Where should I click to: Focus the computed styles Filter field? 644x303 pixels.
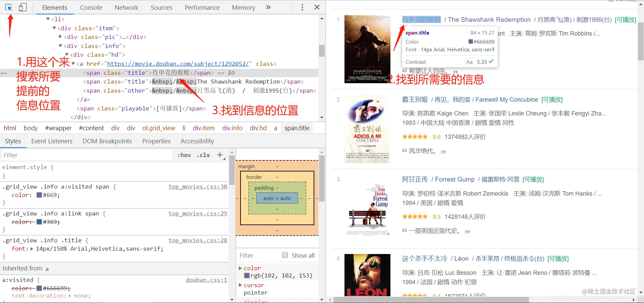pos(258,256)
